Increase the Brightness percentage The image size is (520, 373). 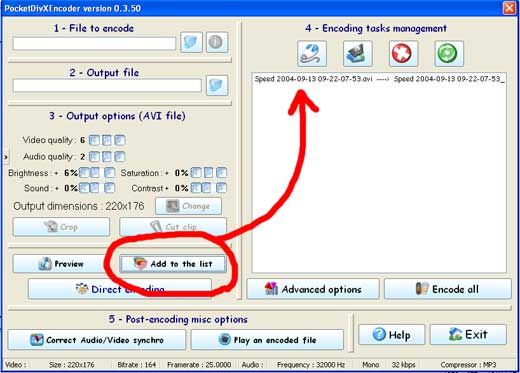(109, 173)
